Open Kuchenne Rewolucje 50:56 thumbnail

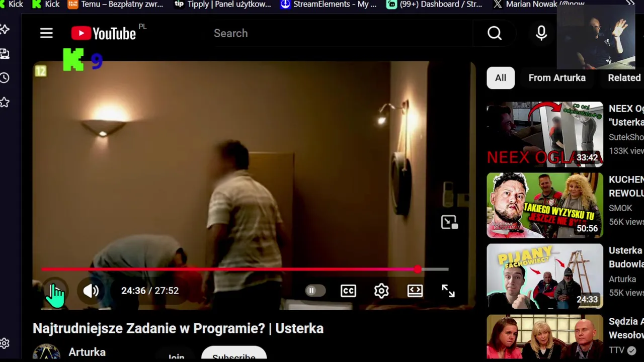(545, 205)
